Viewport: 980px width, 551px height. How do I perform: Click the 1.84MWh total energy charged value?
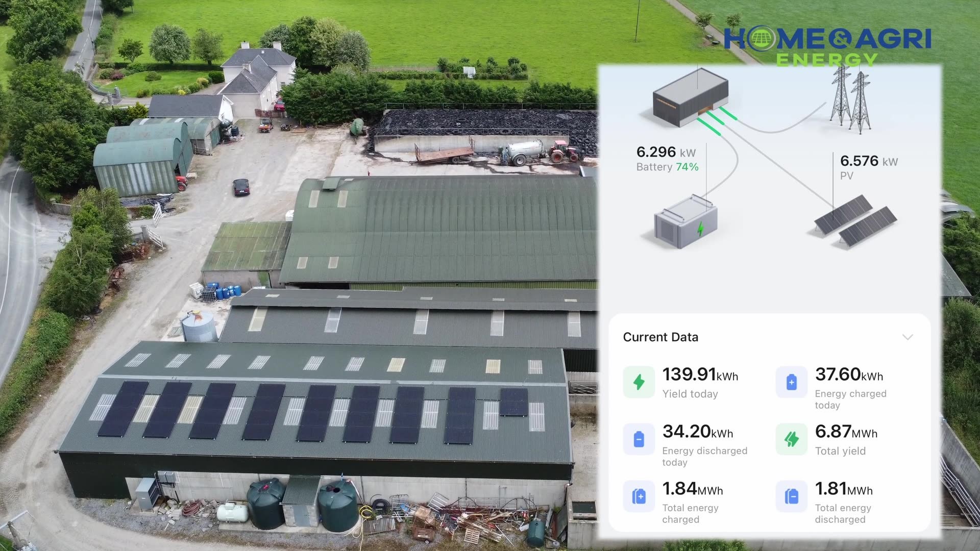coord(693,489)
